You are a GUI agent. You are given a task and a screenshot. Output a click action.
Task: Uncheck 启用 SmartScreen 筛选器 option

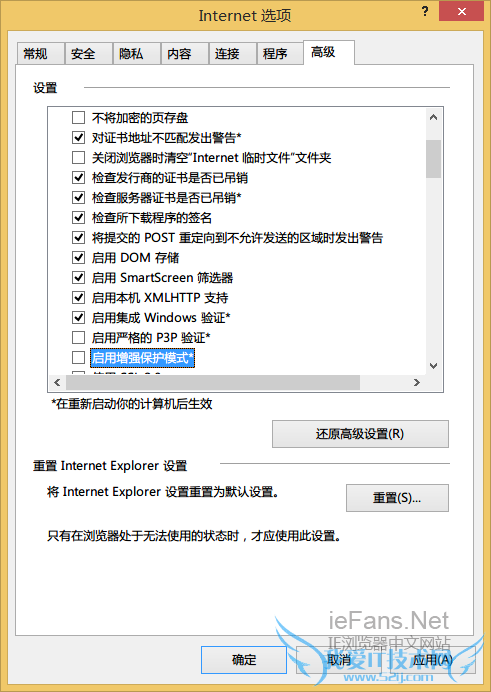pyautogui.click(x=79, y=277)
